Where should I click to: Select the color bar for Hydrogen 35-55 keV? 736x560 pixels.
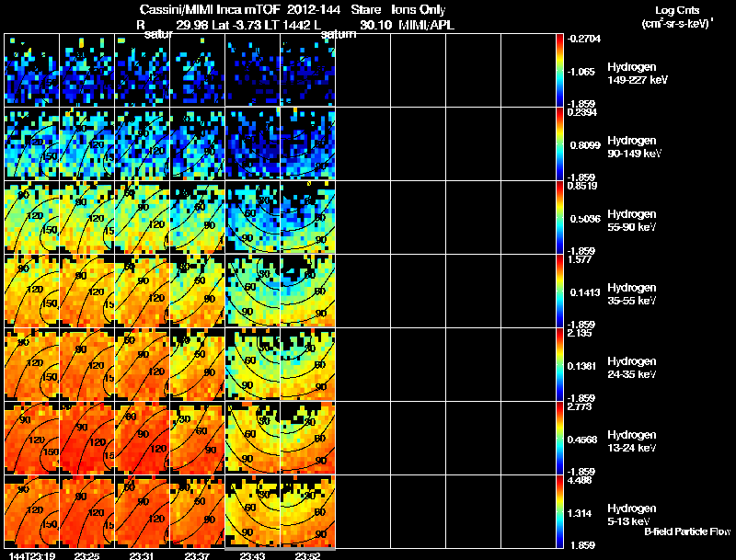[x=559, y=291]
